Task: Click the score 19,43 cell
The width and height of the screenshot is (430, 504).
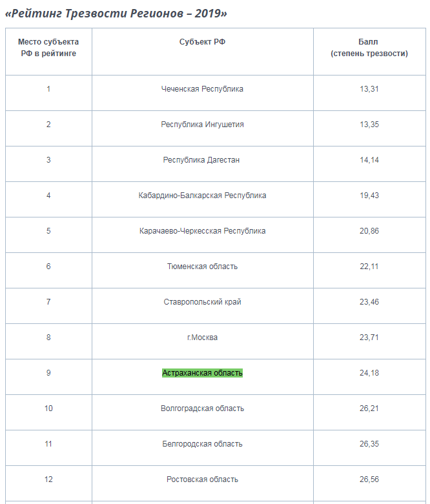Action: pyautogui.click(x=369, y=196)
